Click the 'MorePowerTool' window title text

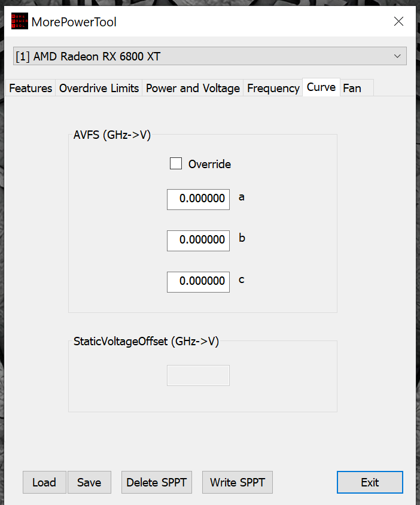point(74,22)
